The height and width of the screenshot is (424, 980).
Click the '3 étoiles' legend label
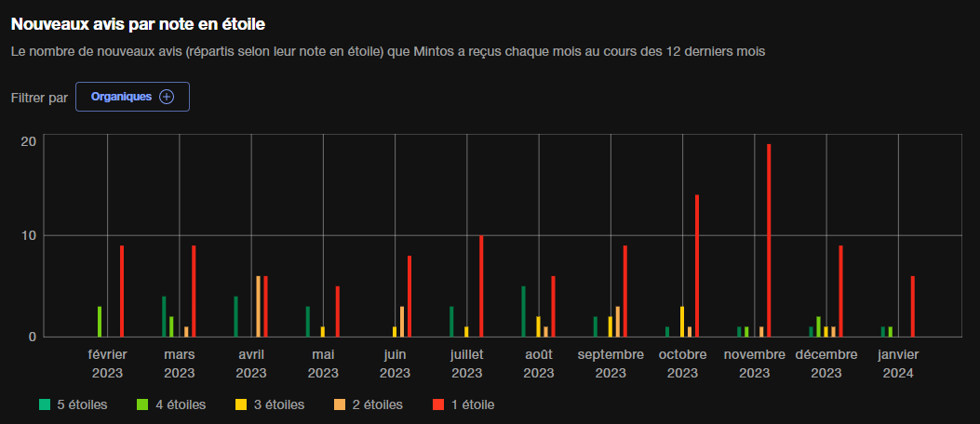point(279,404)
